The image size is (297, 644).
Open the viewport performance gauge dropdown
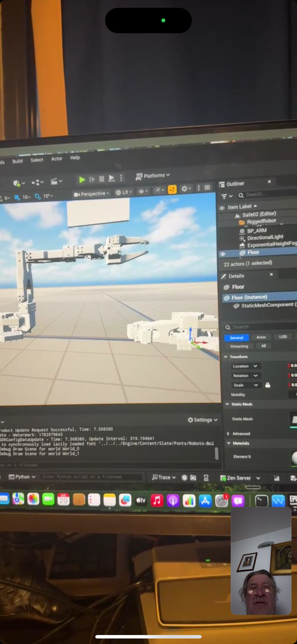(159, 190)
